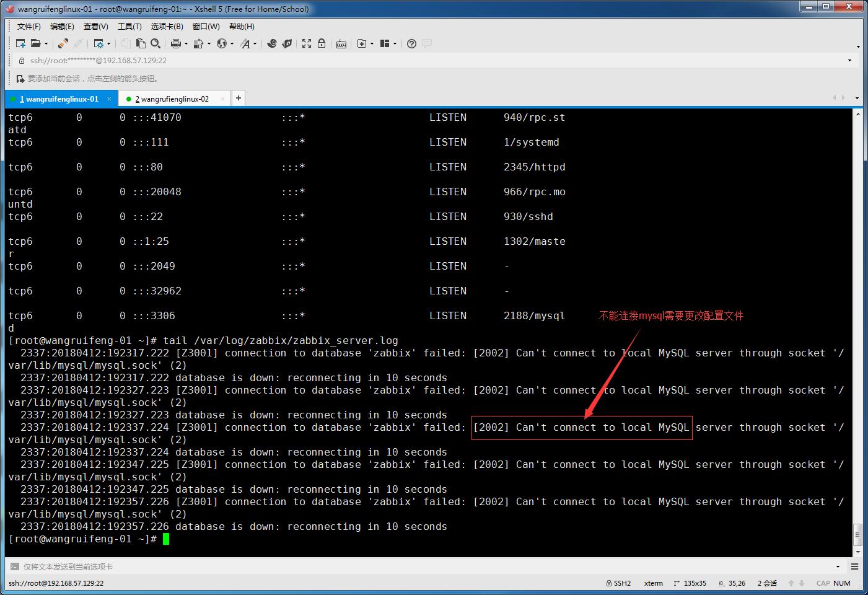Image resolution: width=868 pixels, height=595 pixels.
Task: Click the tab layout arrangement icon
Action: (385, 43)
